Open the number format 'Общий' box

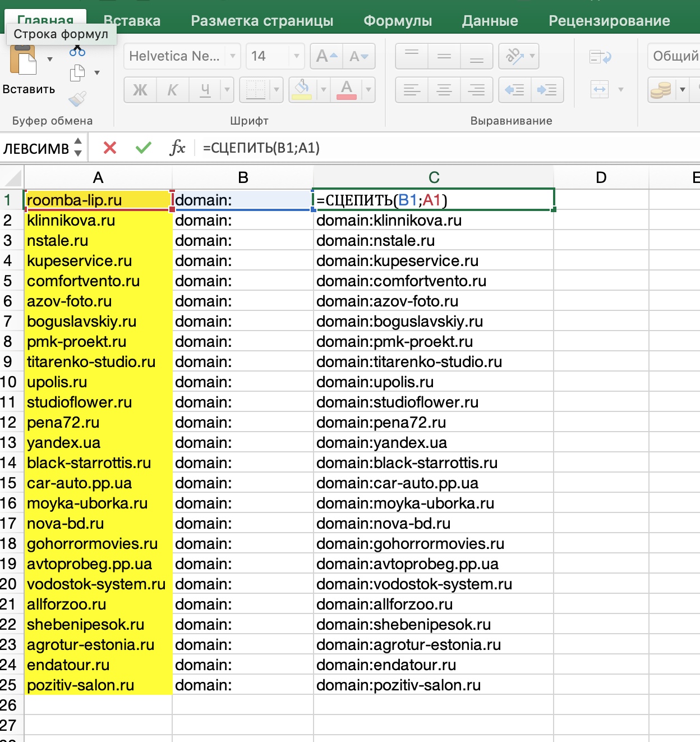tap(674, 56)
